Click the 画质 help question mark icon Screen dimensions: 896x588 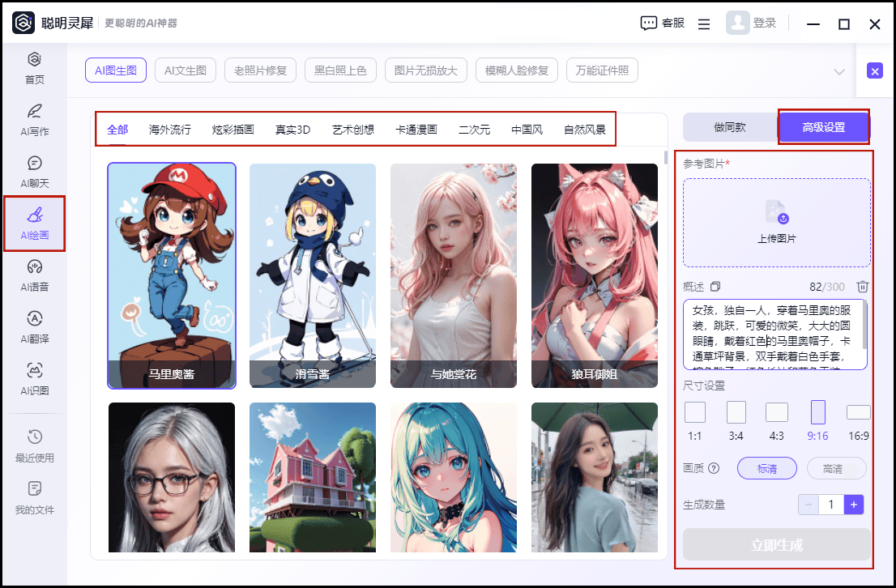(714, 468)
